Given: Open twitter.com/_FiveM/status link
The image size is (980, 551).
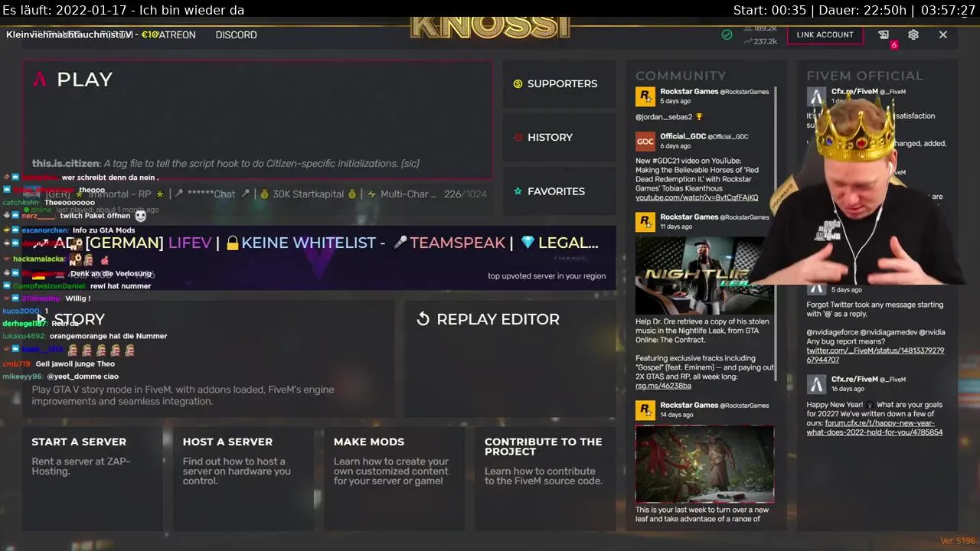Looking at the screenshot, I should coord(875,355).
